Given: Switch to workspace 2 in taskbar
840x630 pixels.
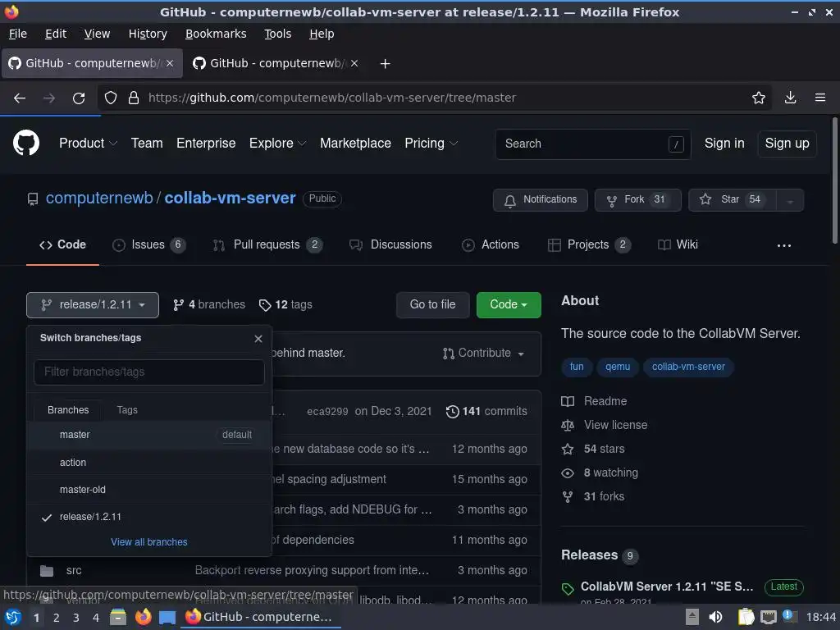Looking at the screenshot, I should click(56, 618).
